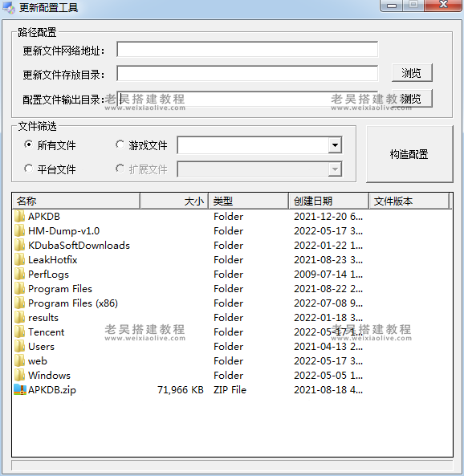464x476 pixels.
Task: Click the 构造配置 button
Action: click(409, 154)
